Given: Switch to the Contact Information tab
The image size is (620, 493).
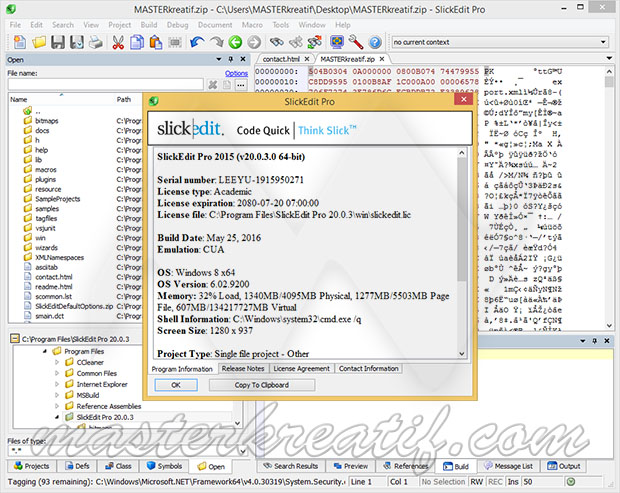Looking at the screenshot, I should point(368,368).
